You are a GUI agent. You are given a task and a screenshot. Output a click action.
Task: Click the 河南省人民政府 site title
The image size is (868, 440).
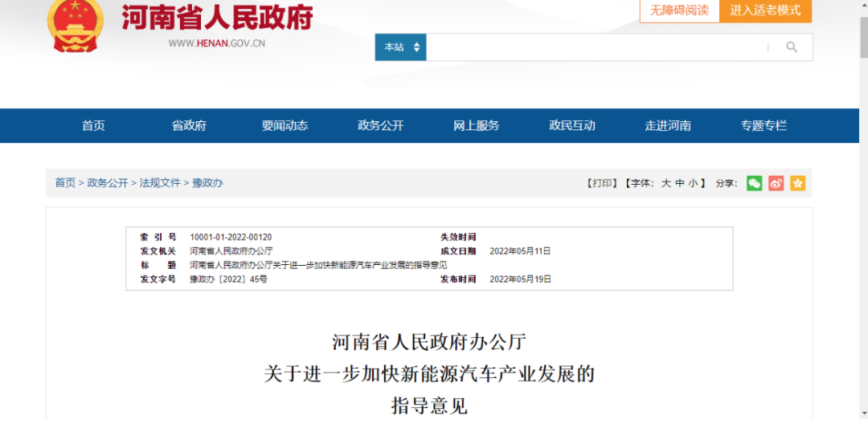[x=217, y=18]
